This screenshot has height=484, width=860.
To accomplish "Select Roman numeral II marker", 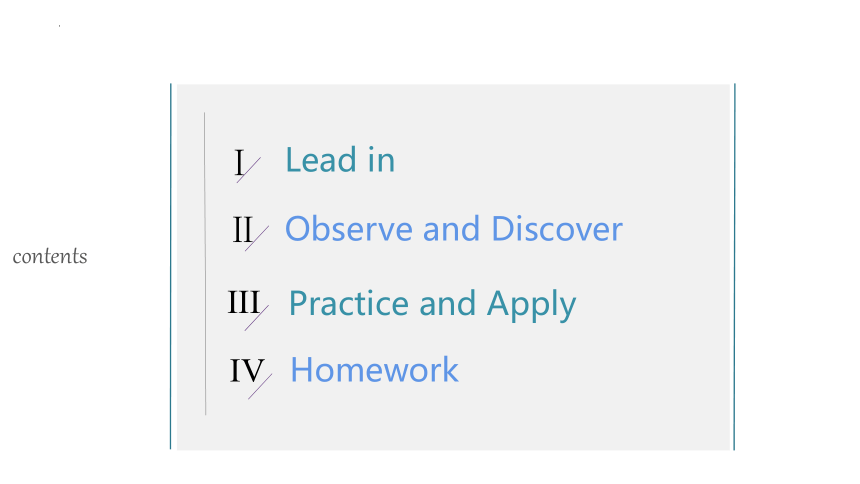I will tap(242, 229).
